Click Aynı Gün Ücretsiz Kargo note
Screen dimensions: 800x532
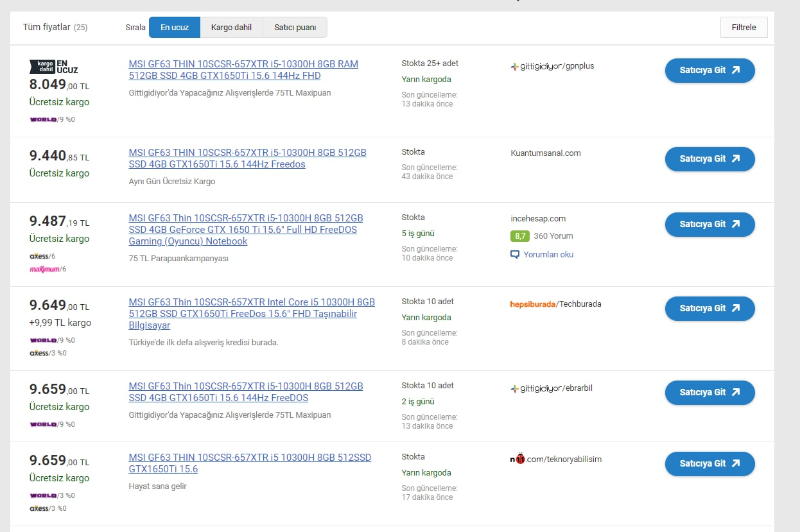tap(172, 182)
